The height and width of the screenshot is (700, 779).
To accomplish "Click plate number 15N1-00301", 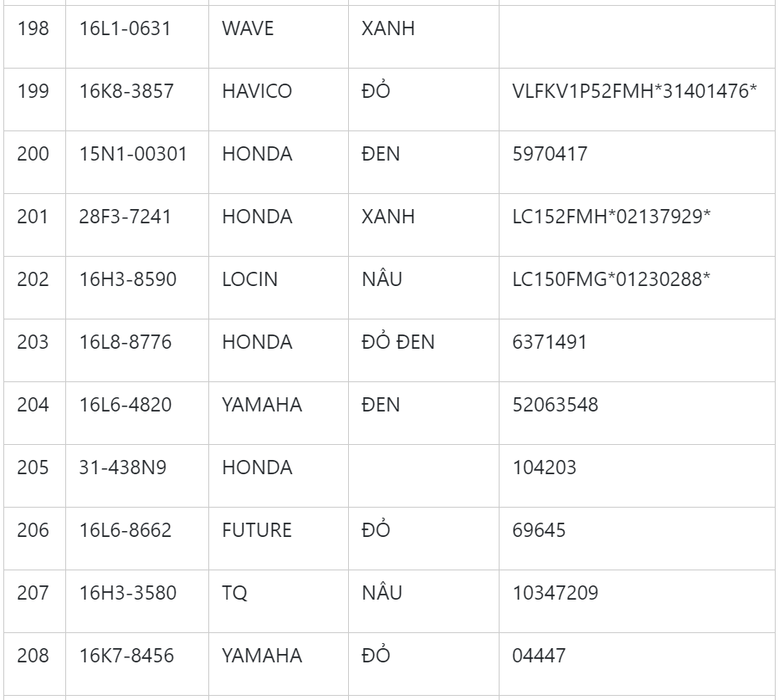I will (x=133, y=155).
